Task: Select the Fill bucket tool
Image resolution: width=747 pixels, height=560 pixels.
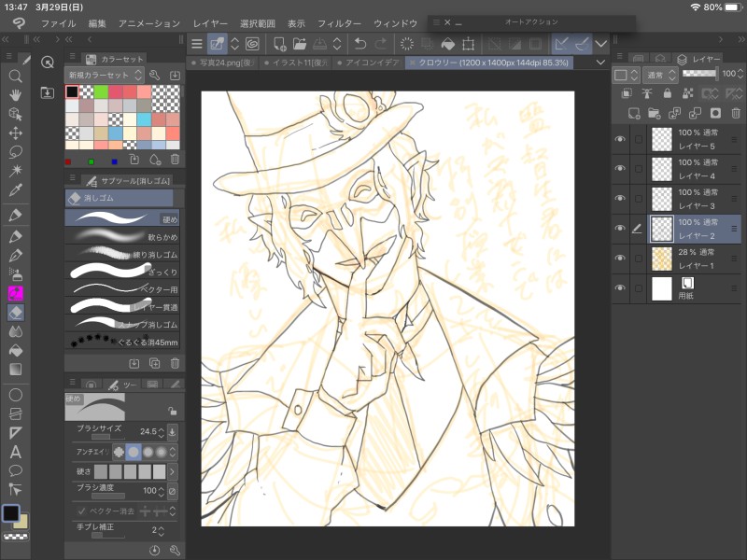Action: click(15, 351)
